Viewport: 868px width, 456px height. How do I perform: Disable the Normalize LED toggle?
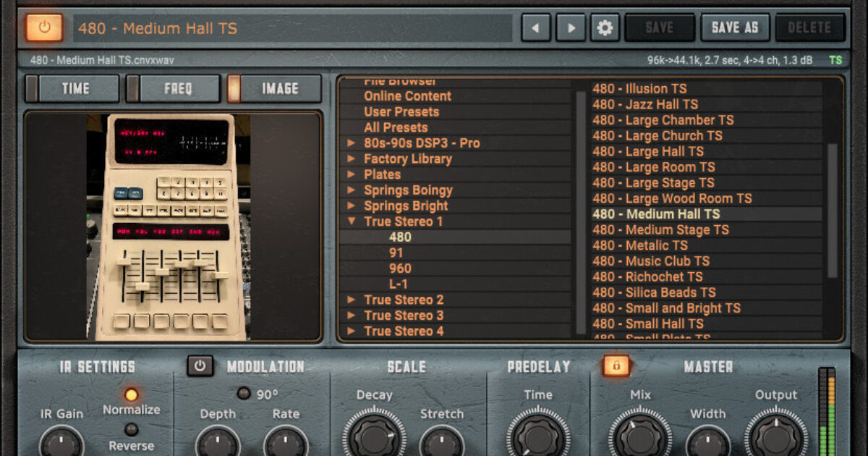[131, 394]
